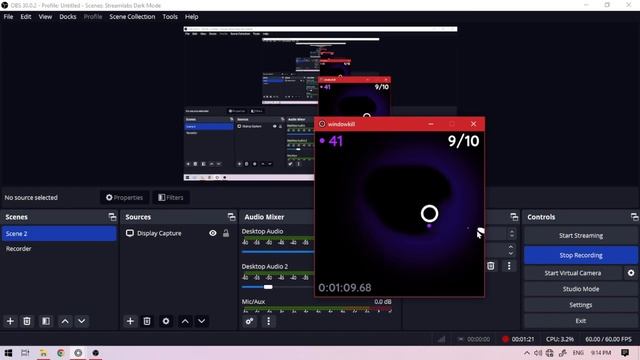Screen dimensions: 640x360
Task: Select the Recorder scene
Action: coord(59,249)
